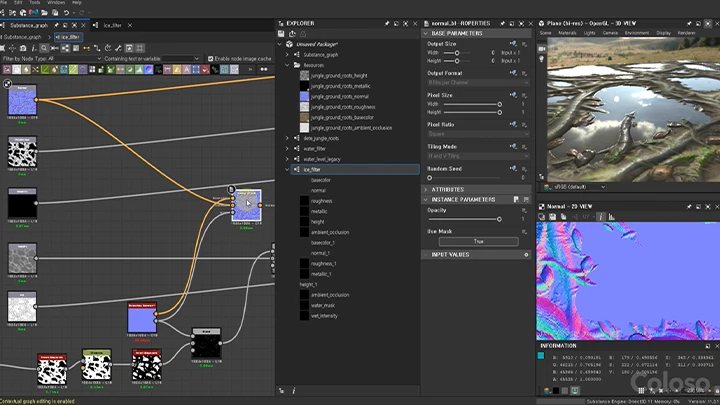Open the Help menu

[77, 2]
